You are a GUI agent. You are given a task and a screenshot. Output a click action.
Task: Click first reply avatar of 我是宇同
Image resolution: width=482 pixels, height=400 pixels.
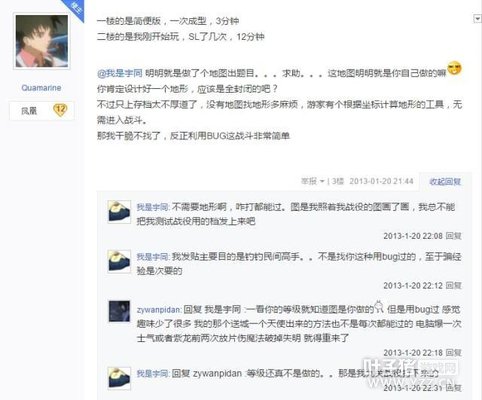click(119, 212)
